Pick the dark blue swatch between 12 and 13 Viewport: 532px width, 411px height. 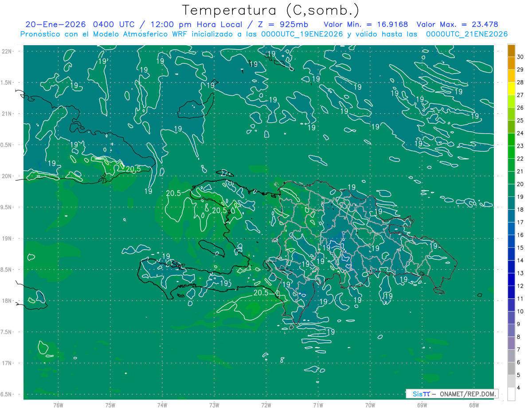[x=511, y=279]
